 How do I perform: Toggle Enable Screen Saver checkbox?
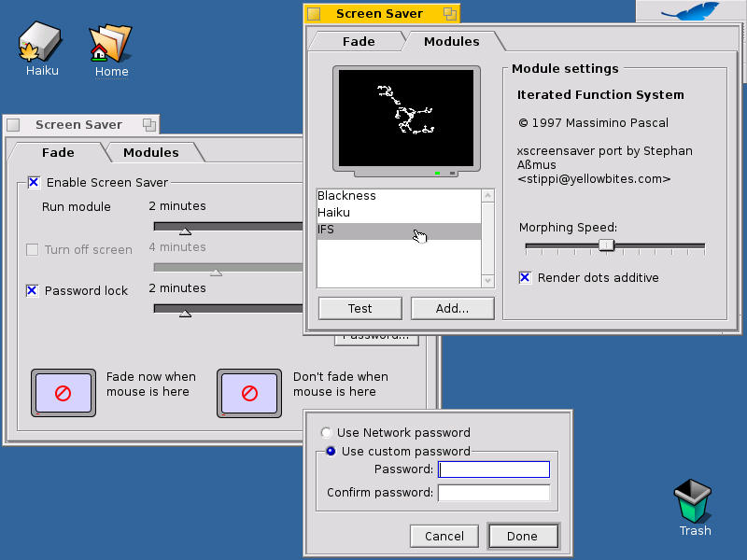[x=34, y=183]
